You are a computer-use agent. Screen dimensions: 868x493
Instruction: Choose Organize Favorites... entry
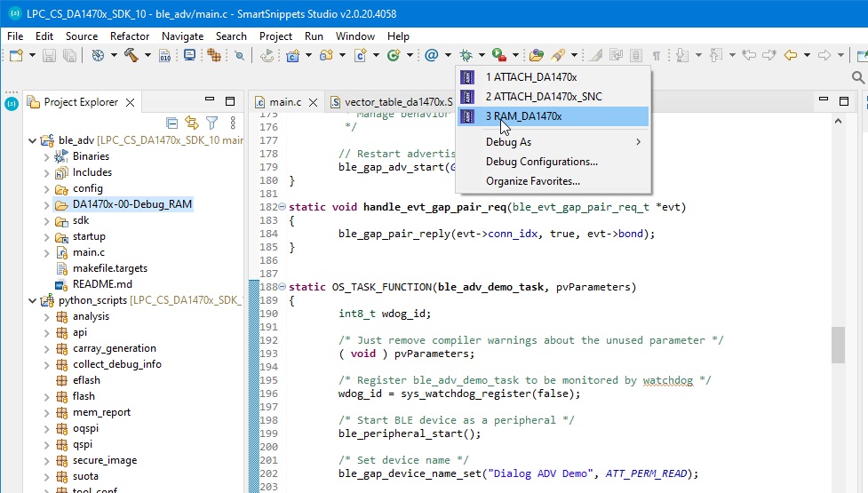[553, 181]
